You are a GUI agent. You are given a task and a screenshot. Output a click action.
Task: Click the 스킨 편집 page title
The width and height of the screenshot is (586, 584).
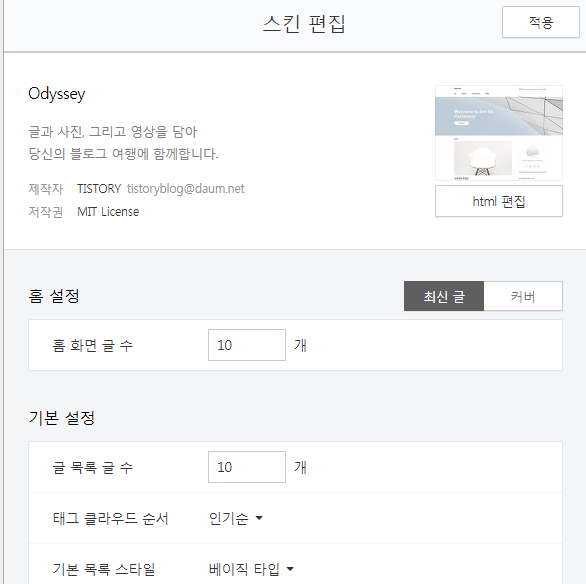[x=304, y=24]
